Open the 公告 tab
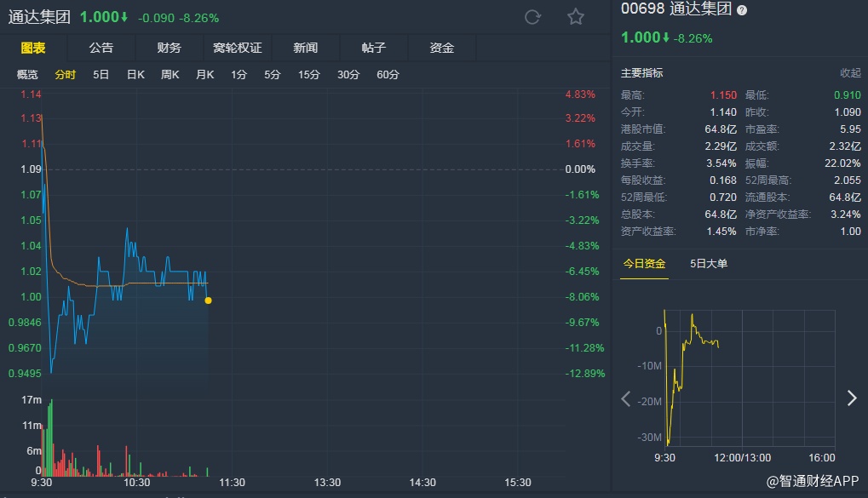The image size is (868, 498). pyautogui.click(x=101, y=48)
